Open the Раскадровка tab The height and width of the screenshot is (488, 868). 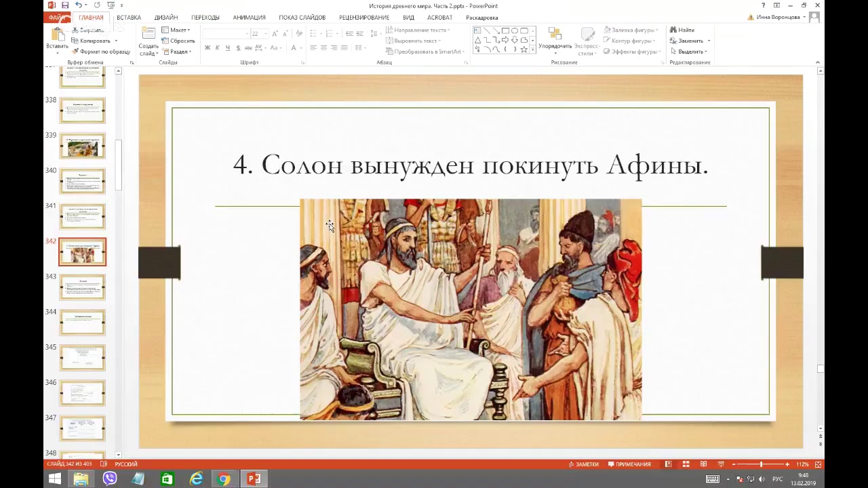pos(482,17)
